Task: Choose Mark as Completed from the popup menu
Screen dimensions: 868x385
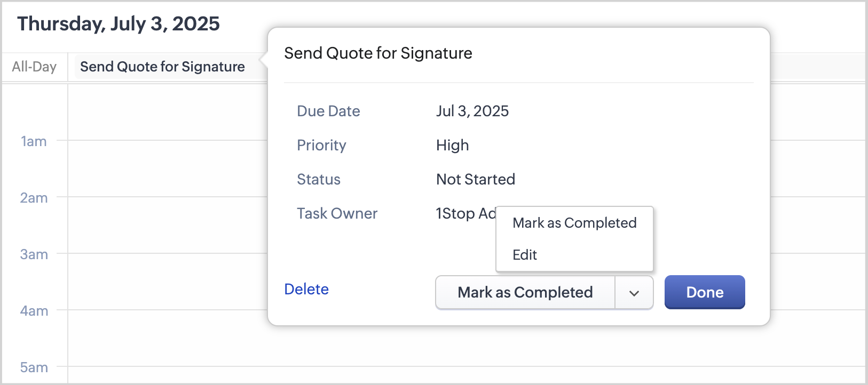Action: coord(574,223)
